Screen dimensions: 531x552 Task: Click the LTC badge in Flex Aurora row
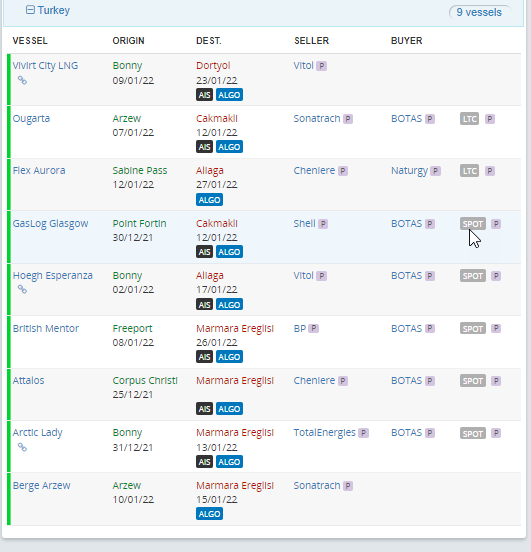tap(469, 171)
